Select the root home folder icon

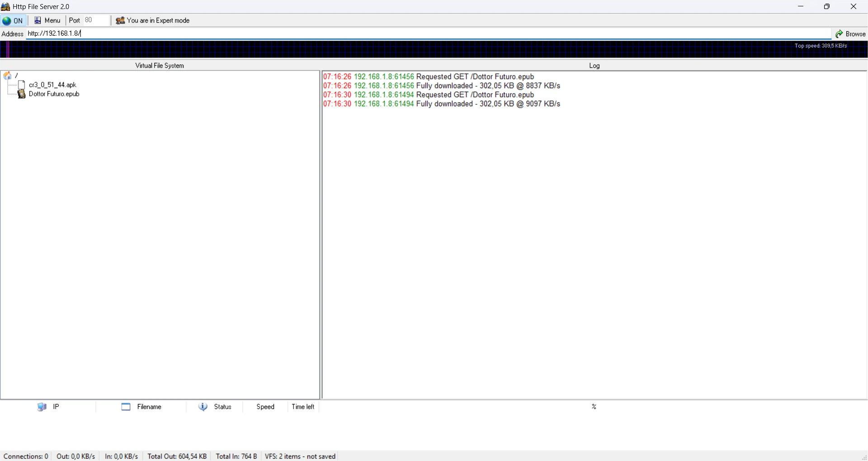7,75
